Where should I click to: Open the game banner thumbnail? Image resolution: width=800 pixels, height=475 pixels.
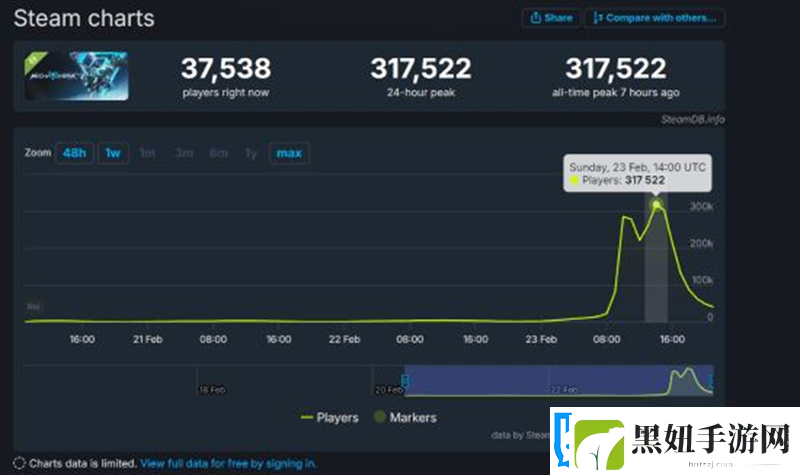(76, 76)
